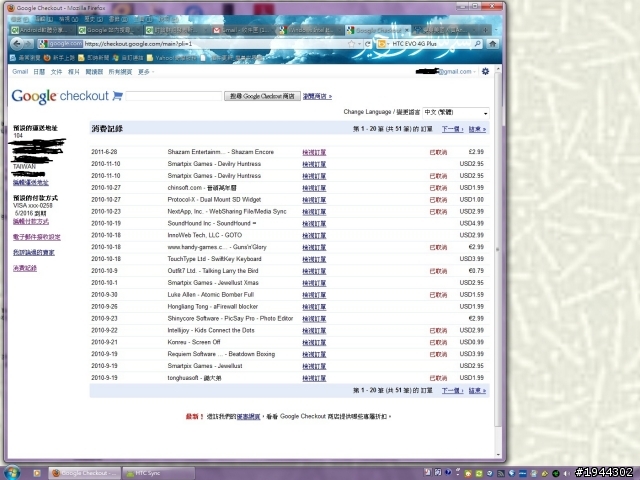Click the browse stores link beside search button

click(317, 96)
